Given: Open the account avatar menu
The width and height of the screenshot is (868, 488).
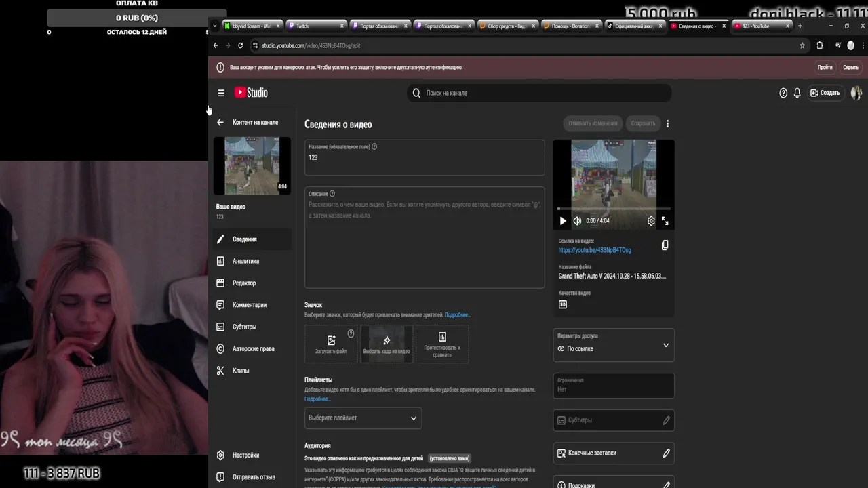Looking at the screenshot, I should tap(856, 93).
